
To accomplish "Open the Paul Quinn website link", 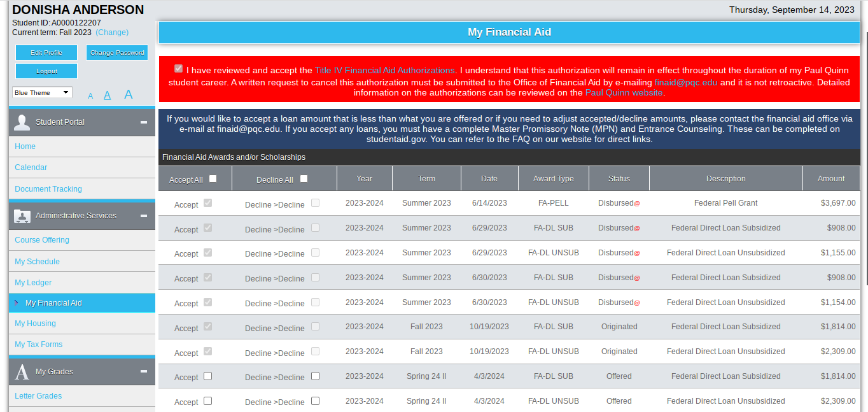I will click(x=624, y=93).
